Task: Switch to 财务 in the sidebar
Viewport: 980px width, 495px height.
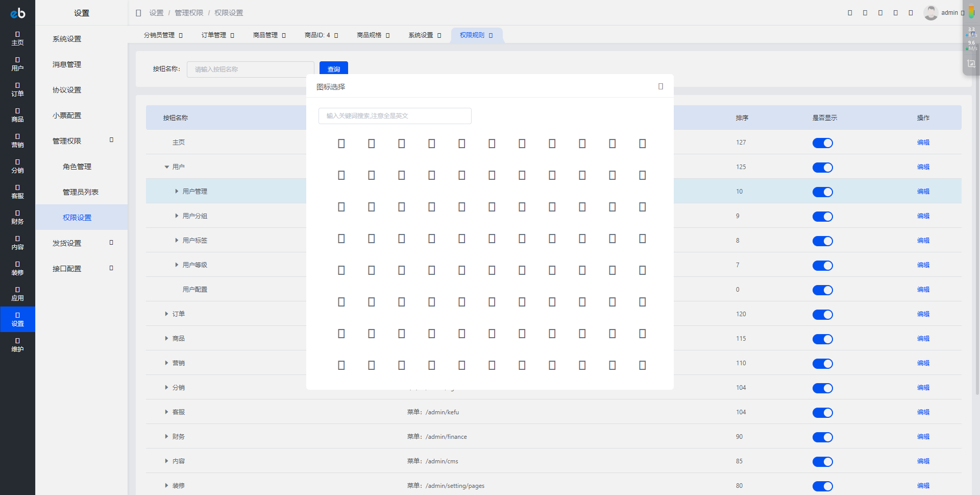Action: tap(17, 217)
